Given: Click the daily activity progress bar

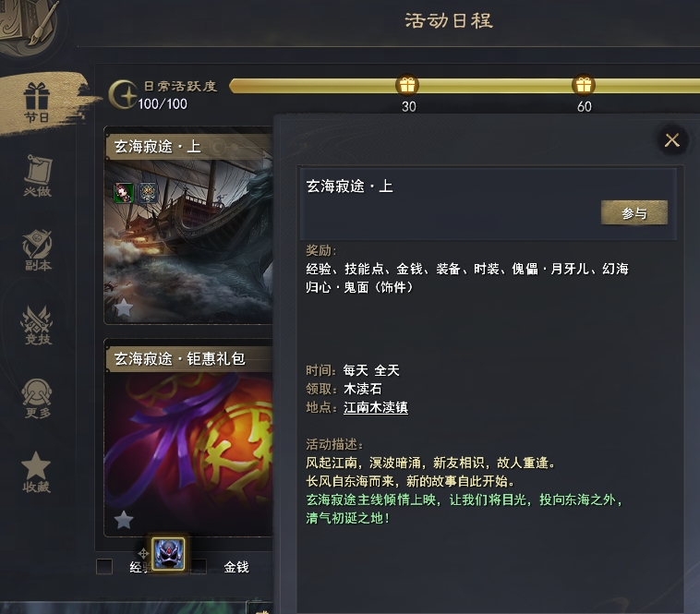Looking at the screenshot, I should point(465,85).
